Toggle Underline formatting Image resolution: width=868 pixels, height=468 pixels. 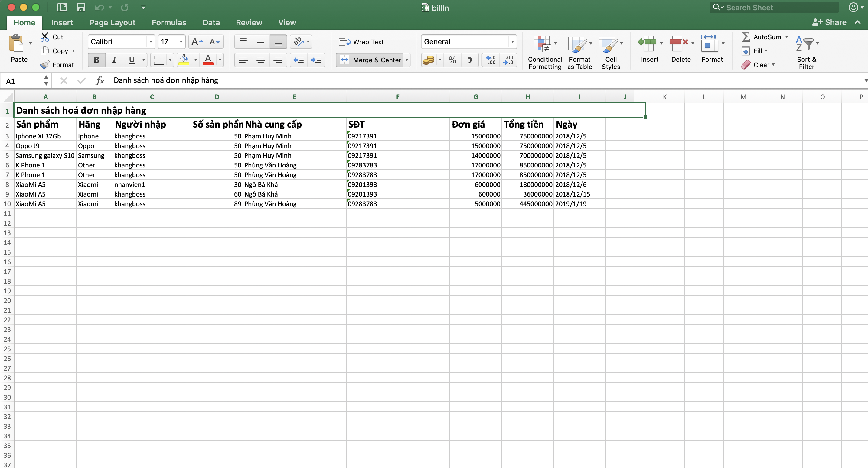(x=132, y=60)
